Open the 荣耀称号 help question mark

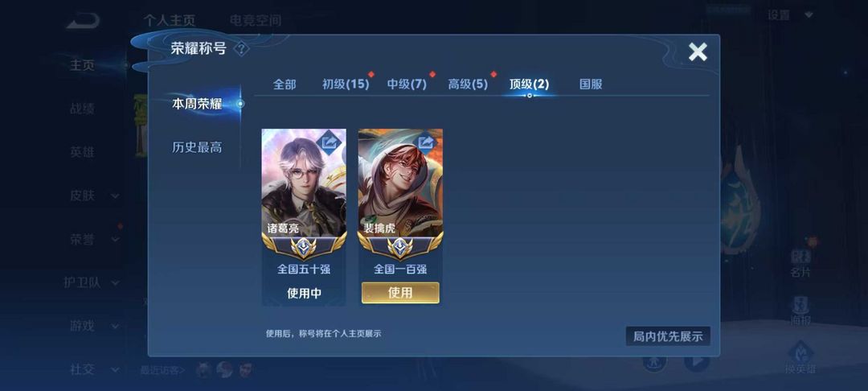click(241, 49)
